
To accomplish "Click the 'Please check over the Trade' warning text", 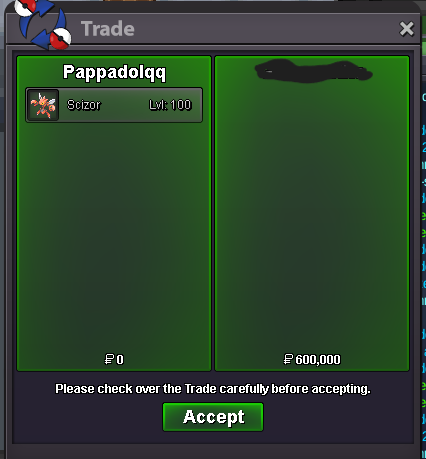I will coord(213,389).
